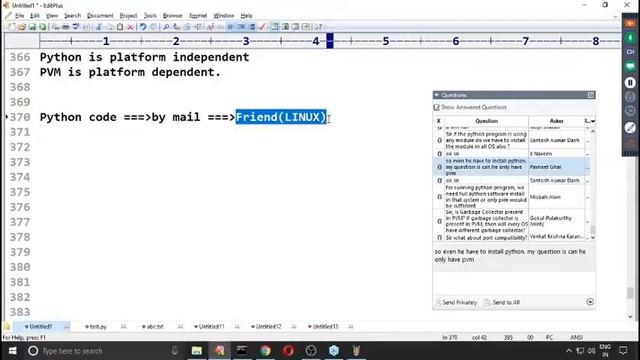Open the notification center in taskbar
The height and width of the screenshot is (360, 640).
623,351
